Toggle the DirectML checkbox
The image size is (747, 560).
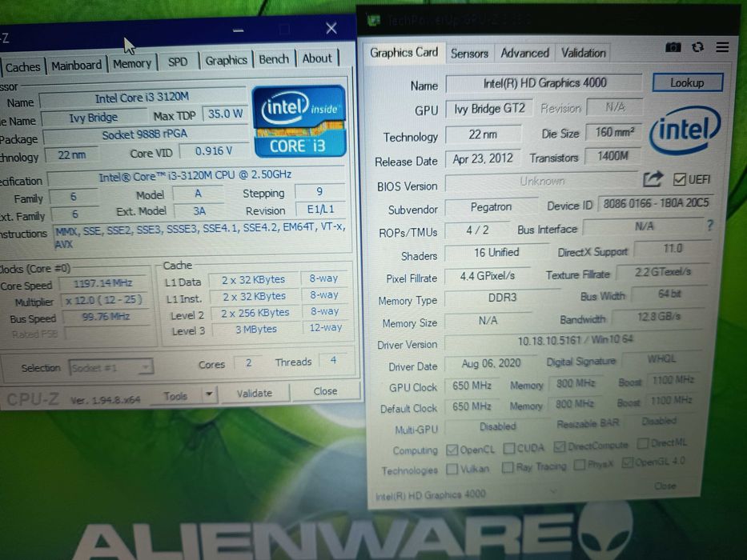(643, 443)
